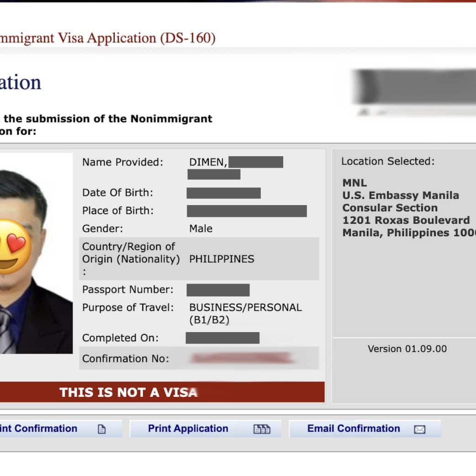Click the book icon next to Print Application
The width and height of the screenshot is (476, 476).
pyautogui.click(x=261, y=429)
